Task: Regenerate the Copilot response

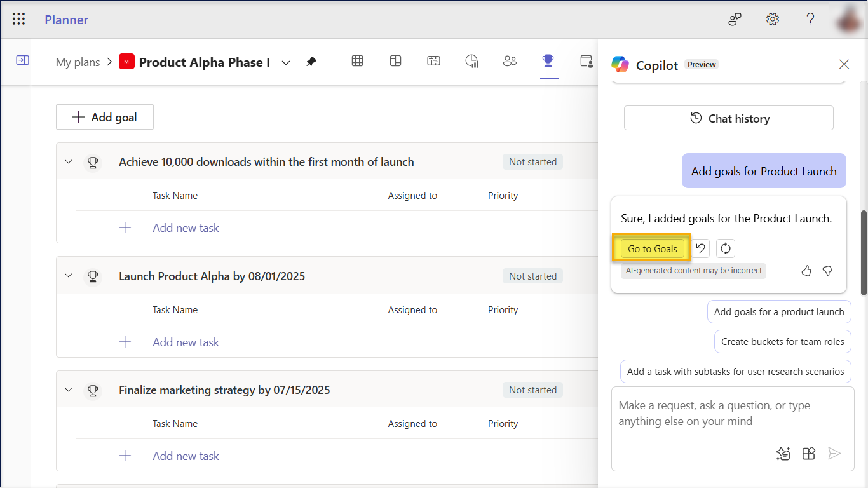Action: coord(725,248)
